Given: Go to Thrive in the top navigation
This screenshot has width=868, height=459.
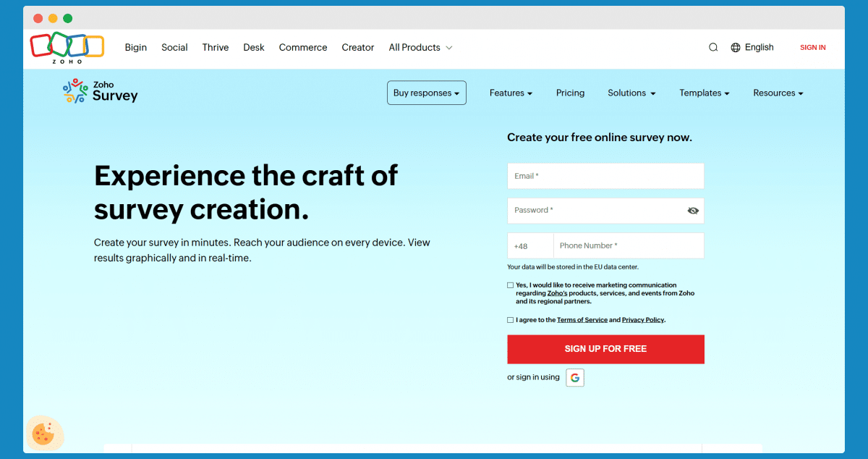Looking at the screenshot, I should pyautogui.click(x=216, y=48).
